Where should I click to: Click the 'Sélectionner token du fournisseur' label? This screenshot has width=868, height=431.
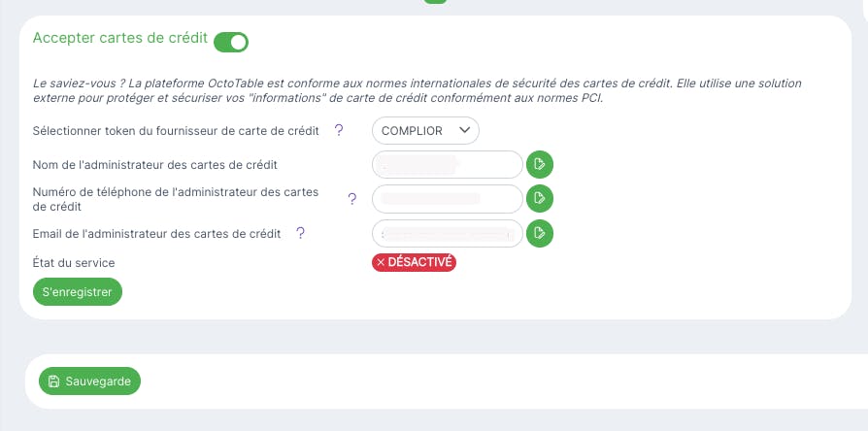(x=176, y=130)
